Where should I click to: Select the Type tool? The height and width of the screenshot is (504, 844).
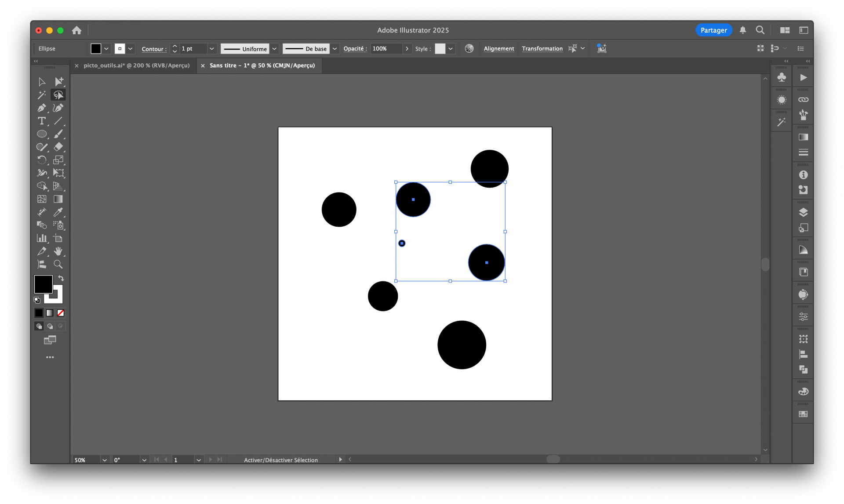pos(42,121)
